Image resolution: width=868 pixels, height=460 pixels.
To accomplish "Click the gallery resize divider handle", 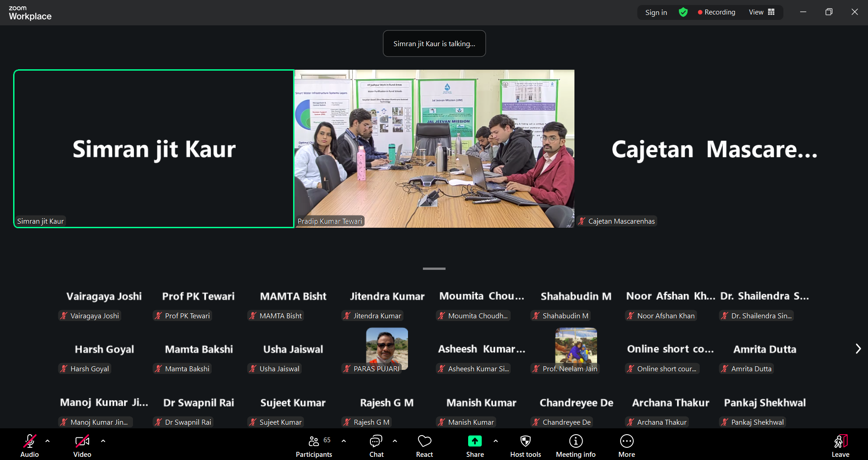I will (434, 268).
